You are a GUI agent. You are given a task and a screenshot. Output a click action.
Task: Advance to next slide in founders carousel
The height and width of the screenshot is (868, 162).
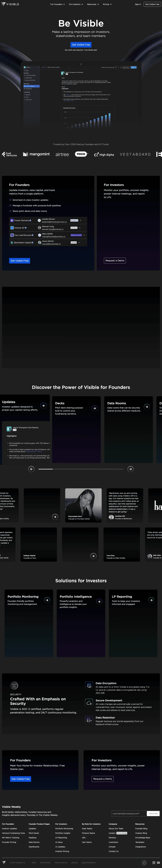131,469
